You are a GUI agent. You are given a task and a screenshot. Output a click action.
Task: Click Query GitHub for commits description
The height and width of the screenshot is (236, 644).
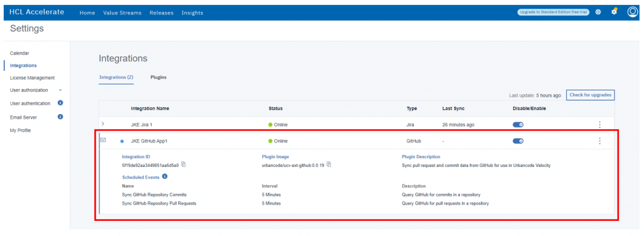coord(441,195)
